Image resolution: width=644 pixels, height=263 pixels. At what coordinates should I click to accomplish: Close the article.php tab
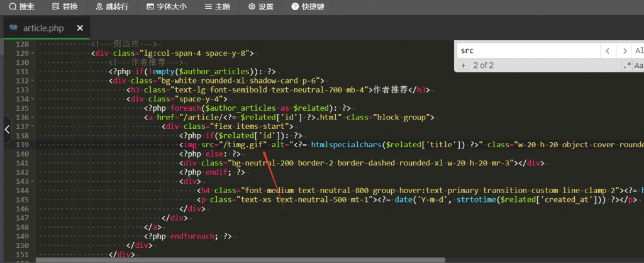point(80,28)
